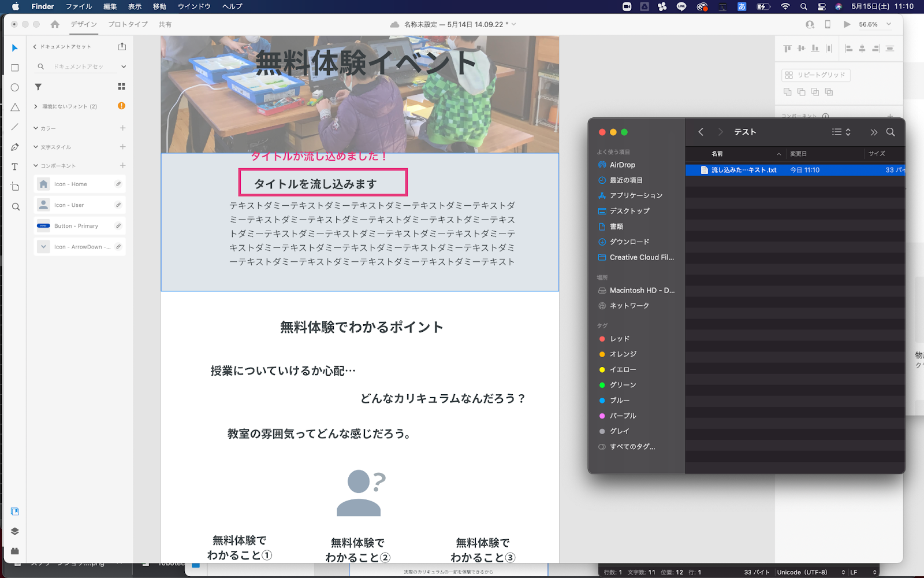Select the Text tool
This screenshot has height=578, width=924.
point(15,166)
